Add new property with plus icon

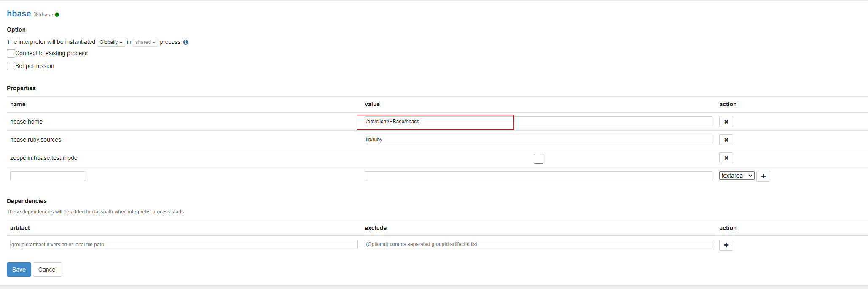[x=763, y=176]
